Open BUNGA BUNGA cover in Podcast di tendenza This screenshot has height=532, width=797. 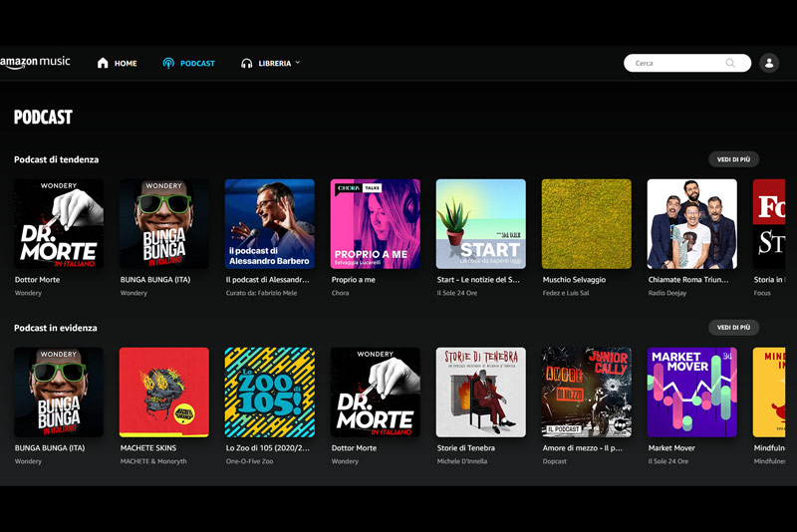pyautogui.click(x=164, y=223)
